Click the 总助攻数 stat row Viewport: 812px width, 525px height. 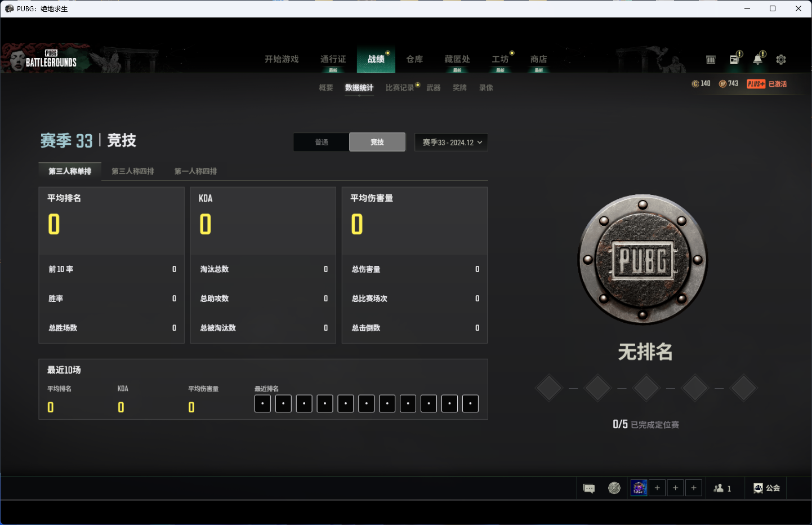(x=263, y=299)
